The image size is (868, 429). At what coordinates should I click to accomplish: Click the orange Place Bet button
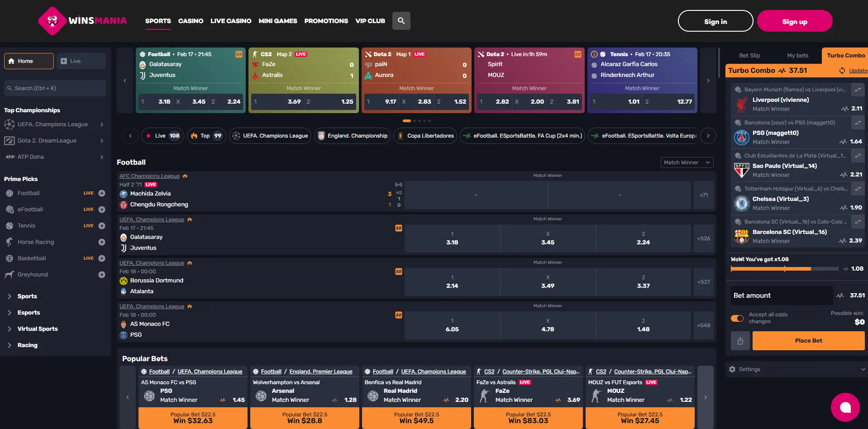(808, 341)
